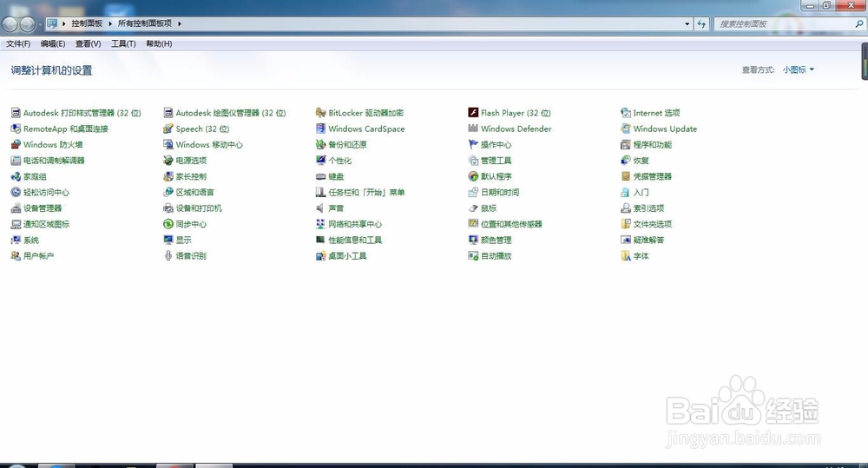Click the 日期和时间 icon

(473, 192)
